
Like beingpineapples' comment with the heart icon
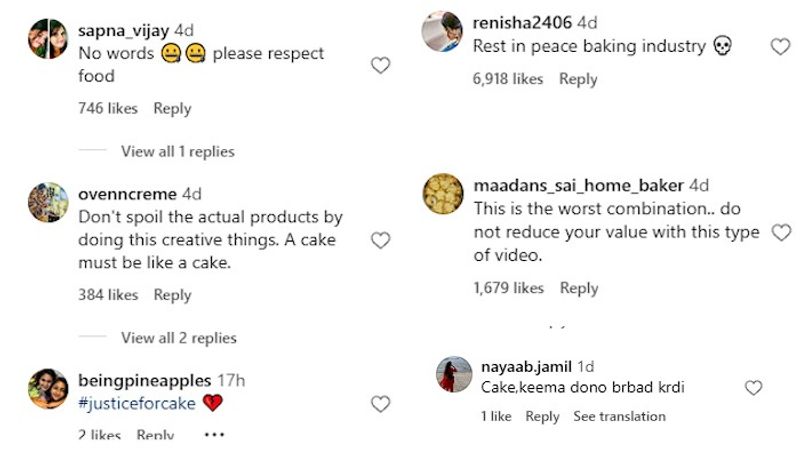point(380,404)
